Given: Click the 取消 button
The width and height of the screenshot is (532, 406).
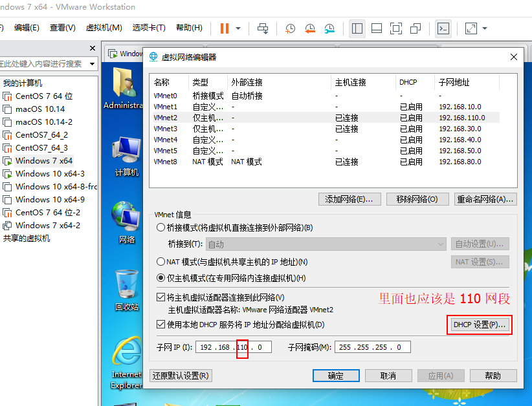Looking at the screenshot, I should (388, 376).
